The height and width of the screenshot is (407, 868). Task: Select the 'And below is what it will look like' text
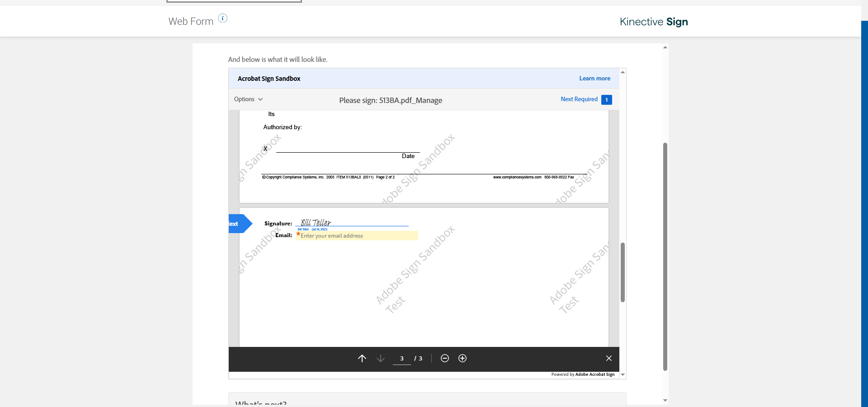pos(278,60)
